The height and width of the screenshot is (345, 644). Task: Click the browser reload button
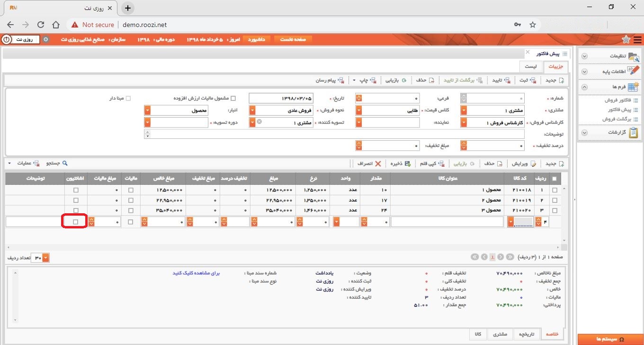41,25
